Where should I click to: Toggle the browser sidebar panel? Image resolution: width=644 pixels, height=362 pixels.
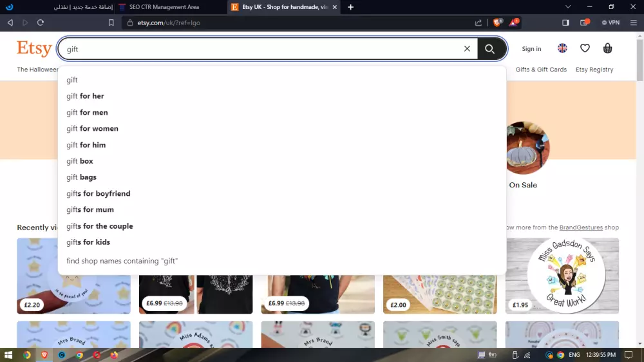565,23
